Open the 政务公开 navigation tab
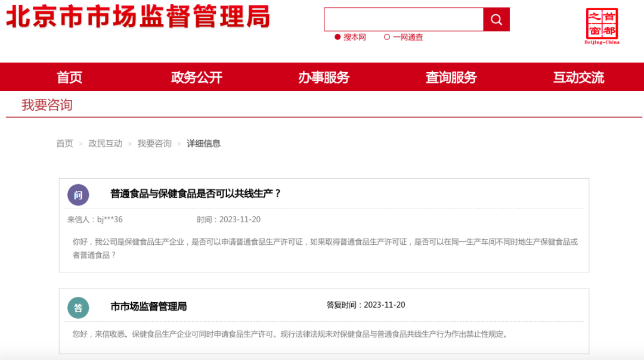Screen dimensions: 644x360 [197, 77]
